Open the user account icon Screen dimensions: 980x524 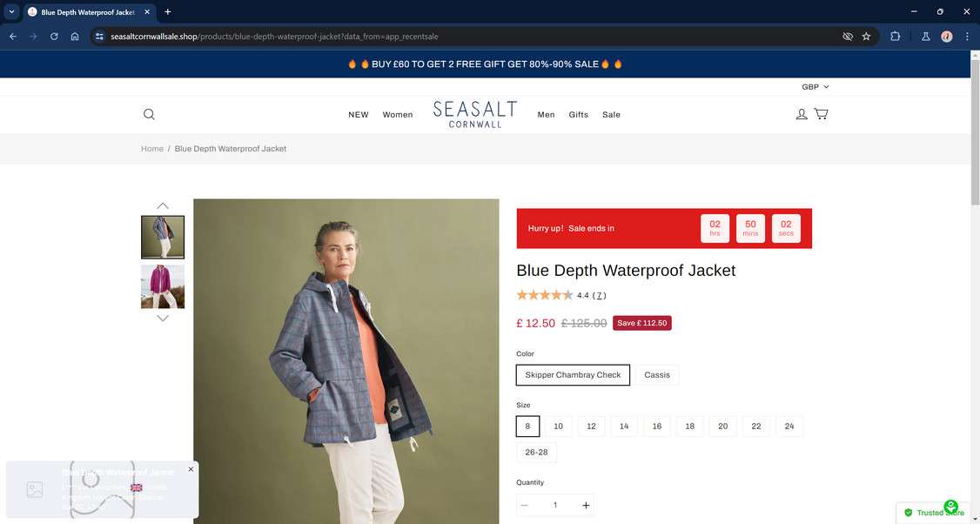click(802, 114)
